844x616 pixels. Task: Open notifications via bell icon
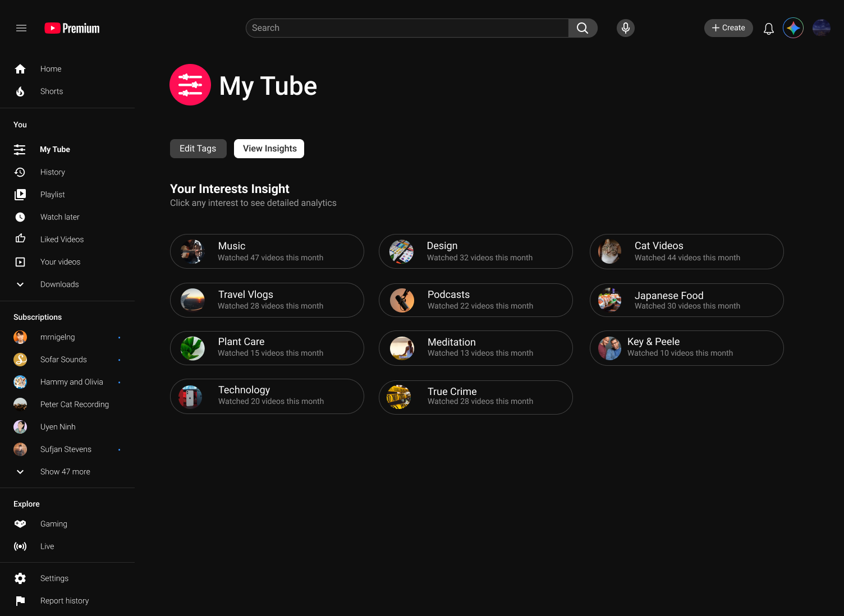(x=768, y=27)
